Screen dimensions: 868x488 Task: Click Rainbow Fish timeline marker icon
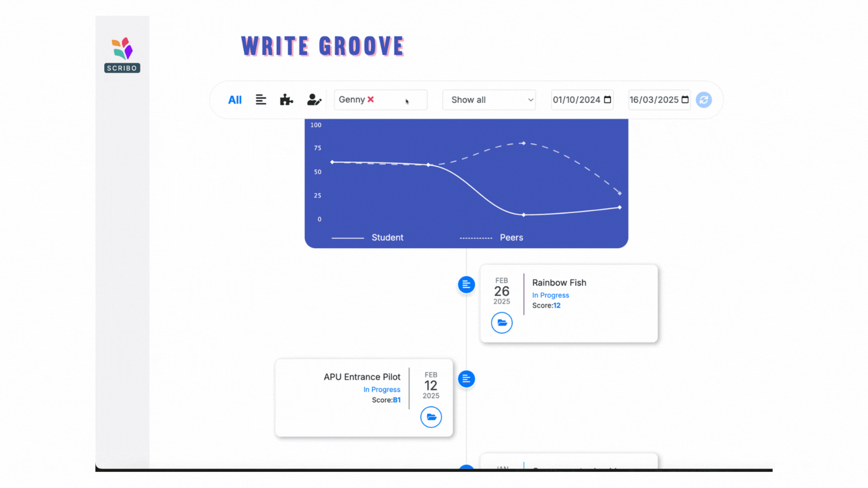coord(466,285)
